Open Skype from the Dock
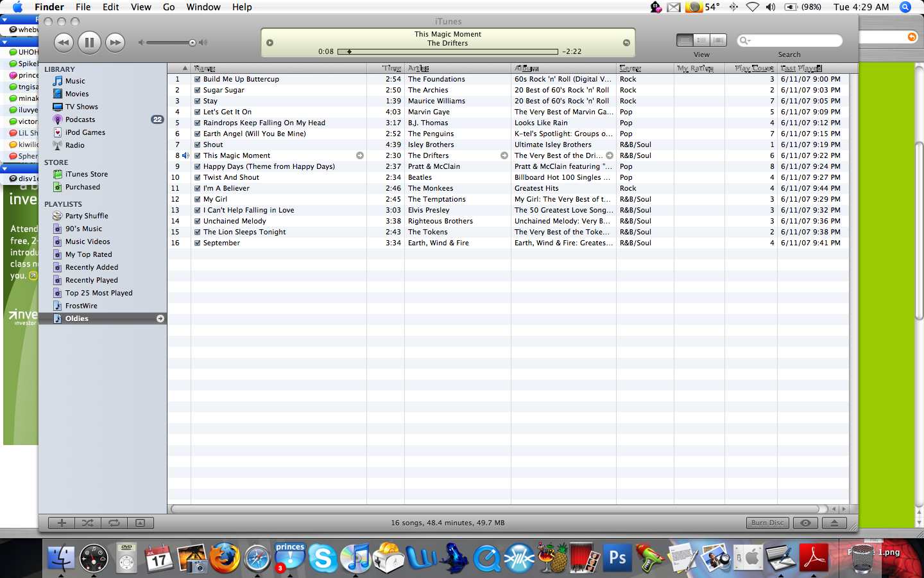The width and height of the screenshot is (924, 578). pos(323,557)
